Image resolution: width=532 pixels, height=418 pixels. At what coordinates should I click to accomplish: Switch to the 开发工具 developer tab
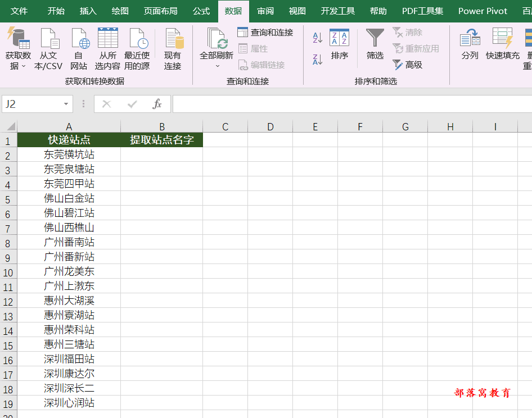[x=338, y=11]
